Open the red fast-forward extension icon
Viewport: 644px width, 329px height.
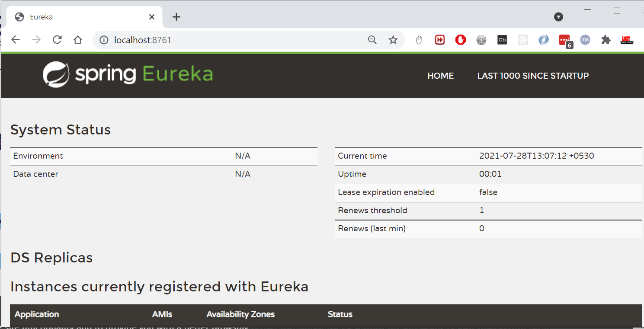pyautogui.click(x=440, y=40)
